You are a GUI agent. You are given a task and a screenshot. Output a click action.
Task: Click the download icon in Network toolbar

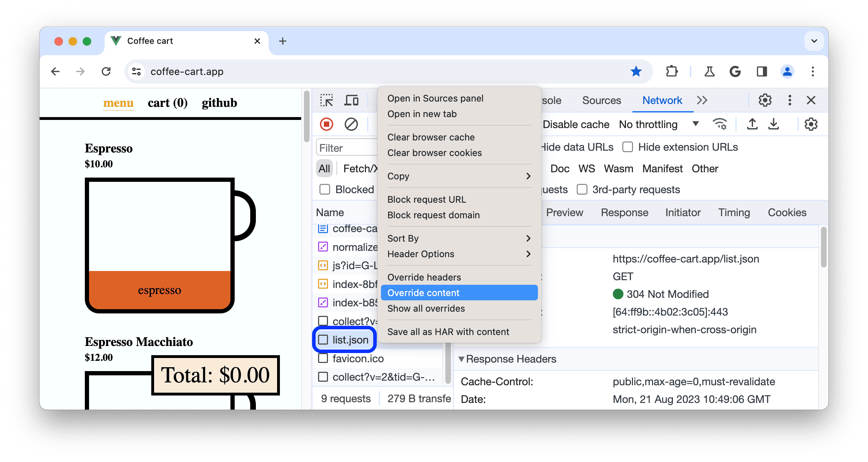coord(774,125)
